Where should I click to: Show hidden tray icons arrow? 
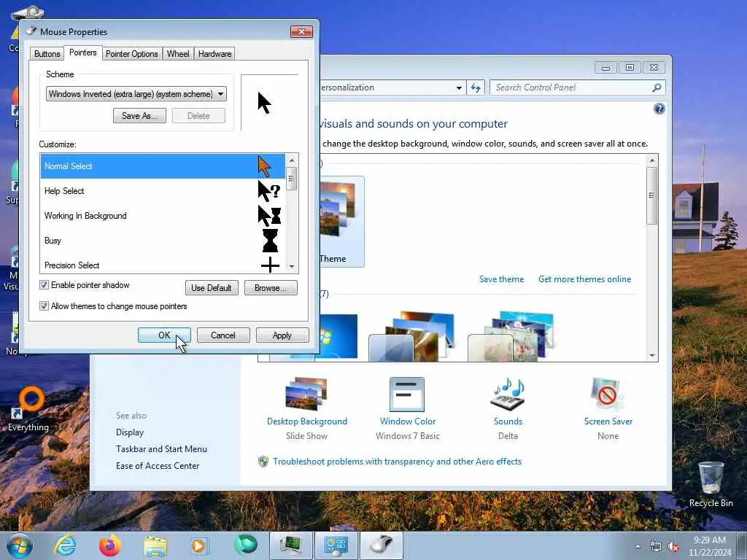coord(638,546)
